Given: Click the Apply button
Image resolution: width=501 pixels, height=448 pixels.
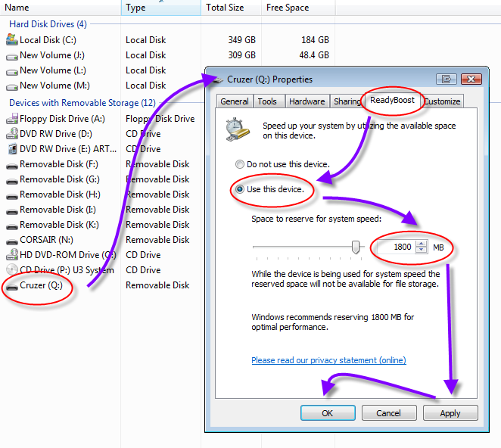Looking at the screenshot, I should click(x=450, y=413).
